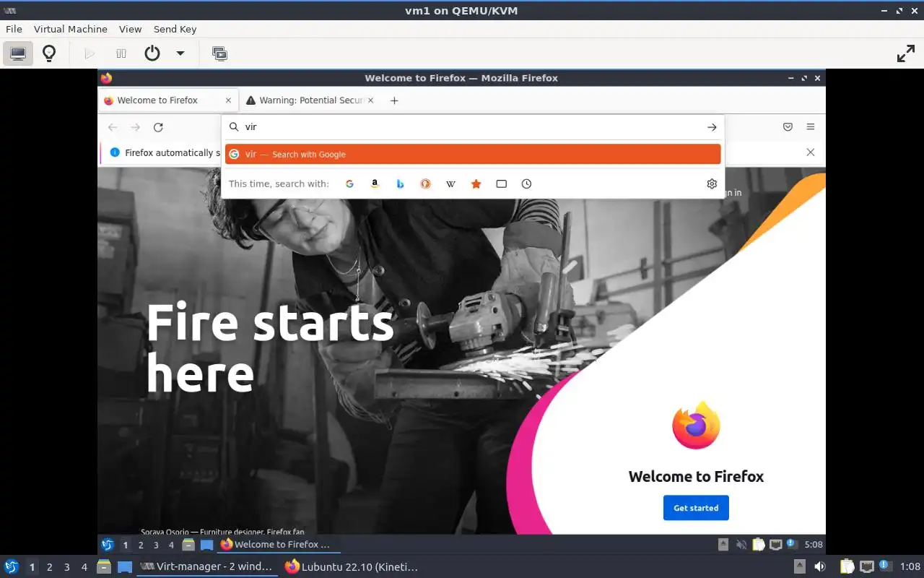Switch to host workspace 3

[67, 567]
